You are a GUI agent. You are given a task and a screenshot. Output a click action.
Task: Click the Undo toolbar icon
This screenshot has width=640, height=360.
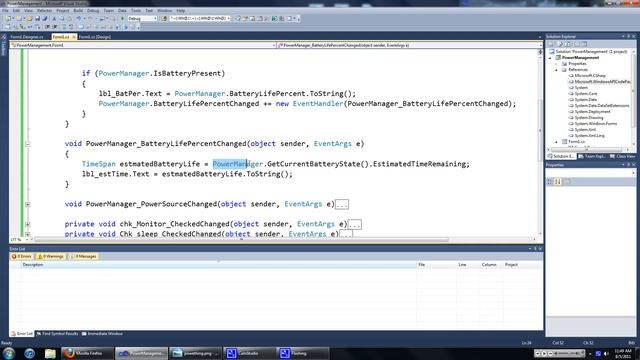click(78, 18)
